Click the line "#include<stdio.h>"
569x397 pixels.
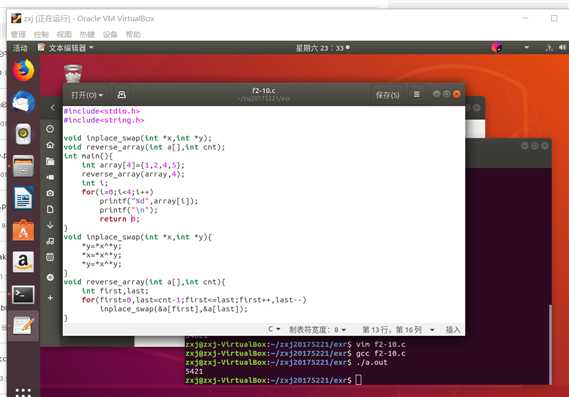point(102,111)
